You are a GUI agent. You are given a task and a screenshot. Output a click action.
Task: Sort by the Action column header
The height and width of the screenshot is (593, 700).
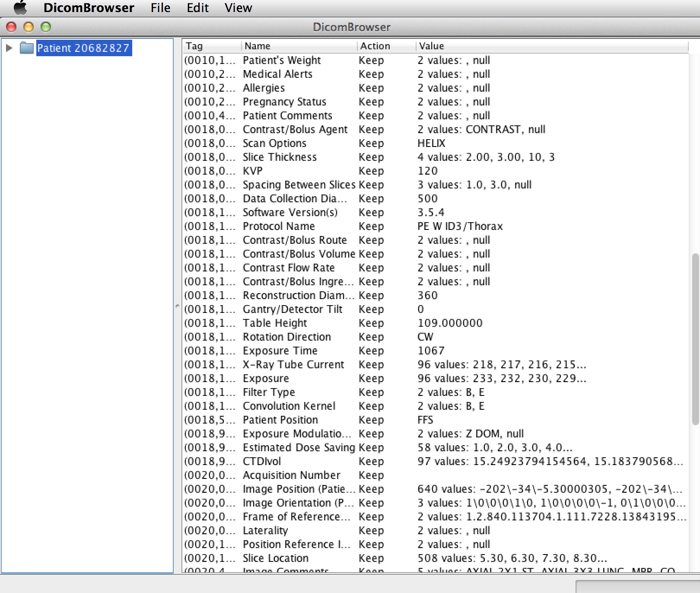(x=386, y=46)
